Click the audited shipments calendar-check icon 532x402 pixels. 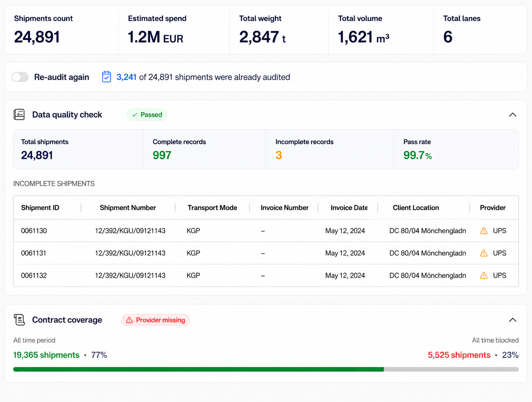[x=107, y=77]
